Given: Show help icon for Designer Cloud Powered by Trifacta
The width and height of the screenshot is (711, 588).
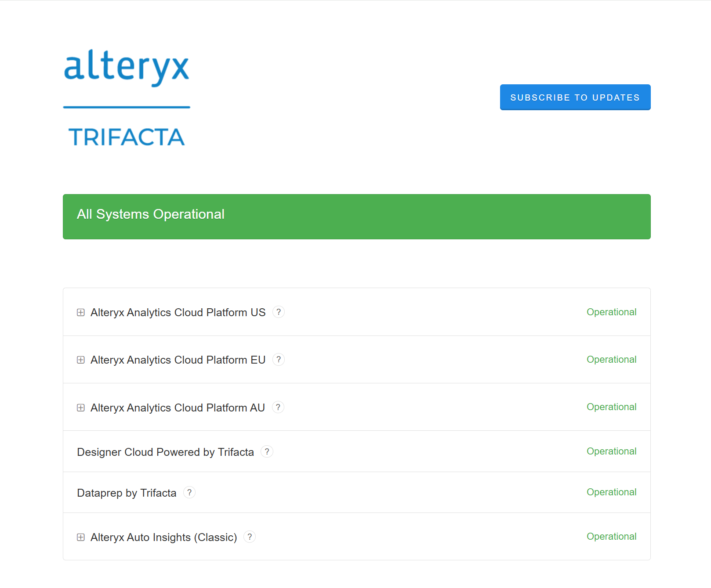Looking at the screenshot, I should point(267,451).
